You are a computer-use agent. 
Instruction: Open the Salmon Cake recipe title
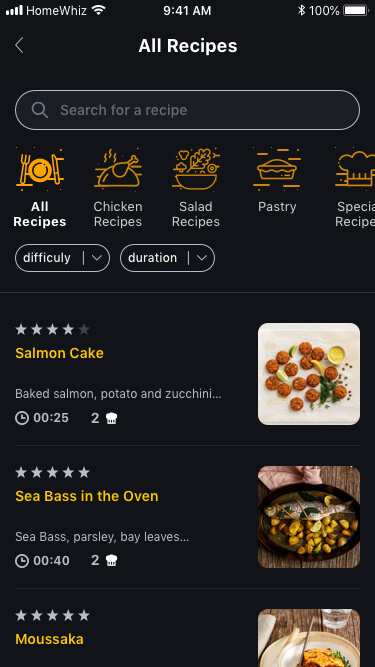pyautogui.click(x=60, y=353)
